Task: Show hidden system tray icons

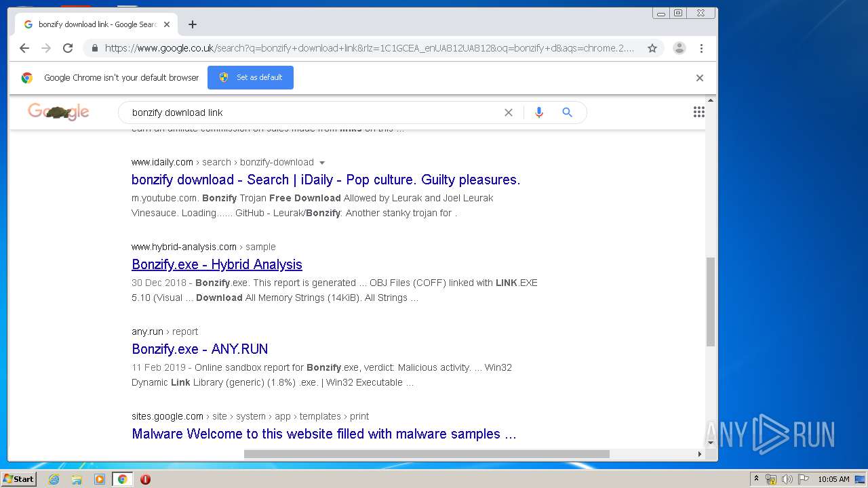Action: click(756, 479)
